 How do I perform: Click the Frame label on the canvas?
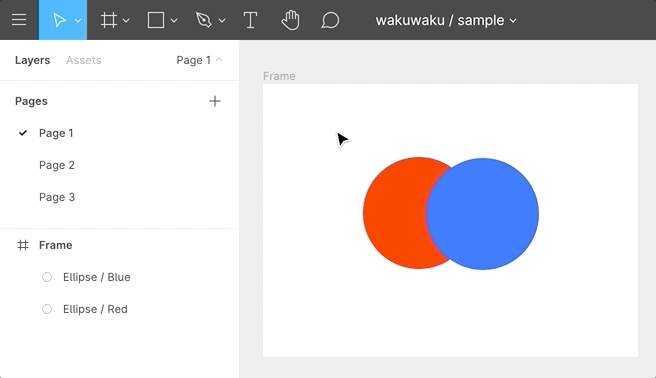[x=279, y=76]
